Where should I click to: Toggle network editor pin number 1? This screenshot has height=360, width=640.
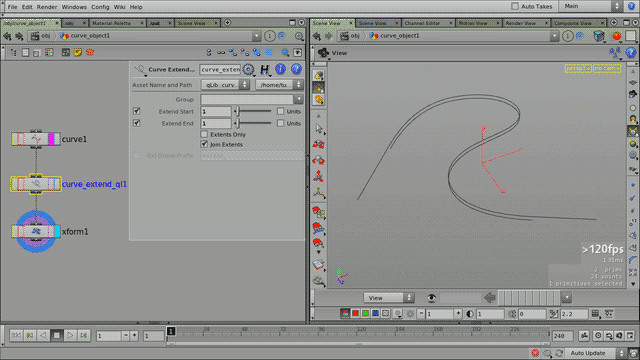(x=269, y=36)
